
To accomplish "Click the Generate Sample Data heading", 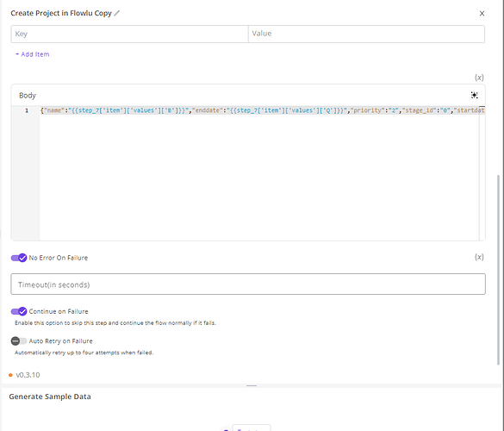I will (50, 397).
